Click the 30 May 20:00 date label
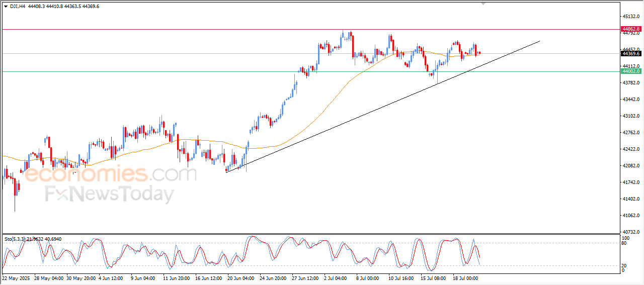The width and height of the screenshot is (644, 285). coord(81,278)
